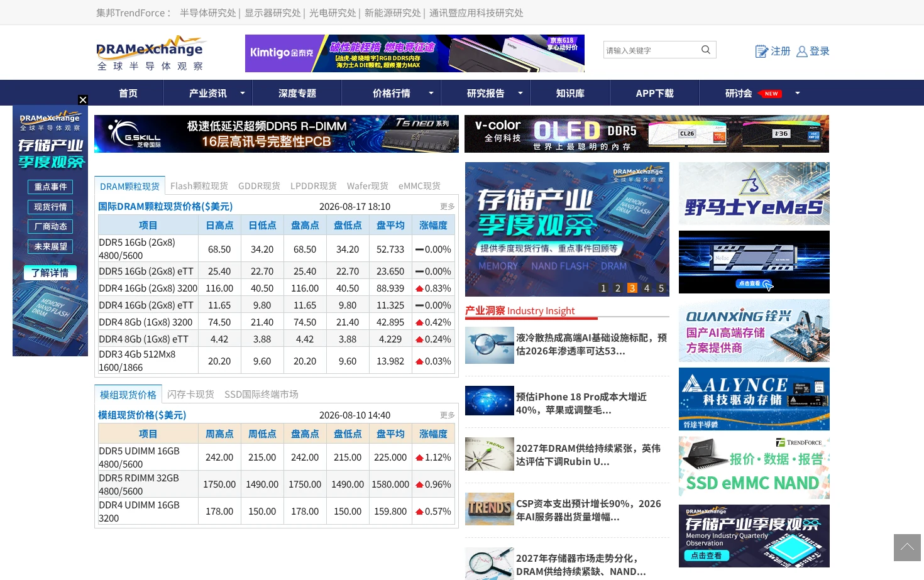Image resolution: width=924 pixels, height=580 pixels.
Task: Open 新能源研究处 in top bar
Action: pos(393,13)
